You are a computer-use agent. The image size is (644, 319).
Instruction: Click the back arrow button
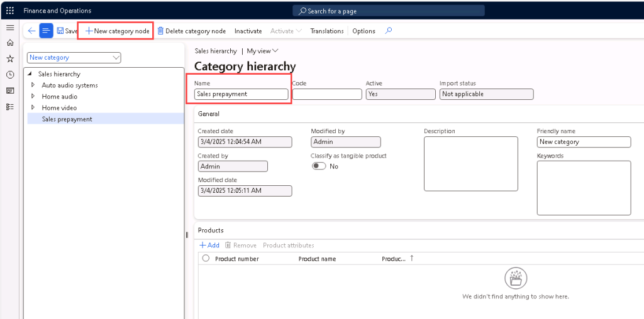31,31
